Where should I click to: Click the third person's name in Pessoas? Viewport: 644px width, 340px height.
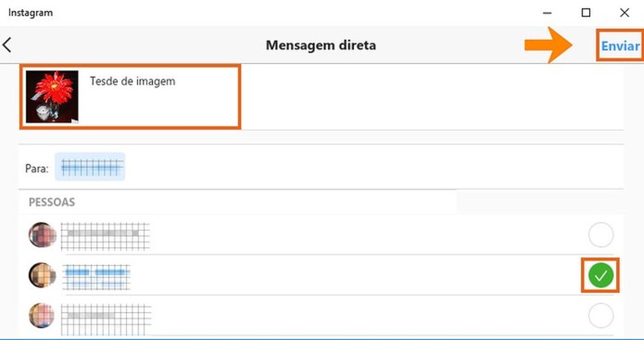click(x=107, y=315)
